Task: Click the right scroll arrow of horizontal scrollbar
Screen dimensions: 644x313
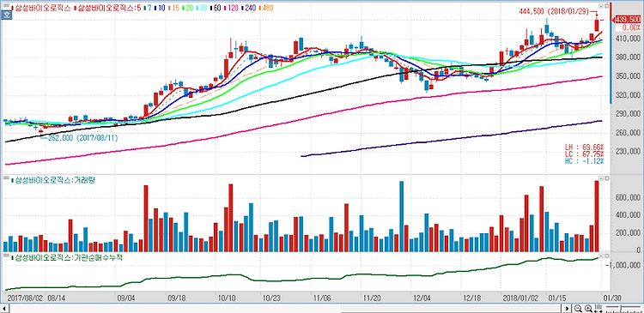Action: pyautogui.click(x=567, y=309)
